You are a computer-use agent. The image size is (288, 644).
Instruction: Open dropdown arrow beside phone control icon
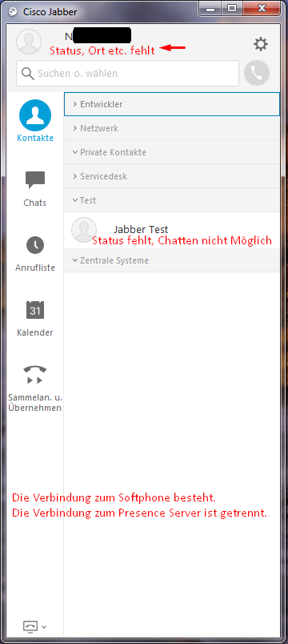tap(44, 626)
